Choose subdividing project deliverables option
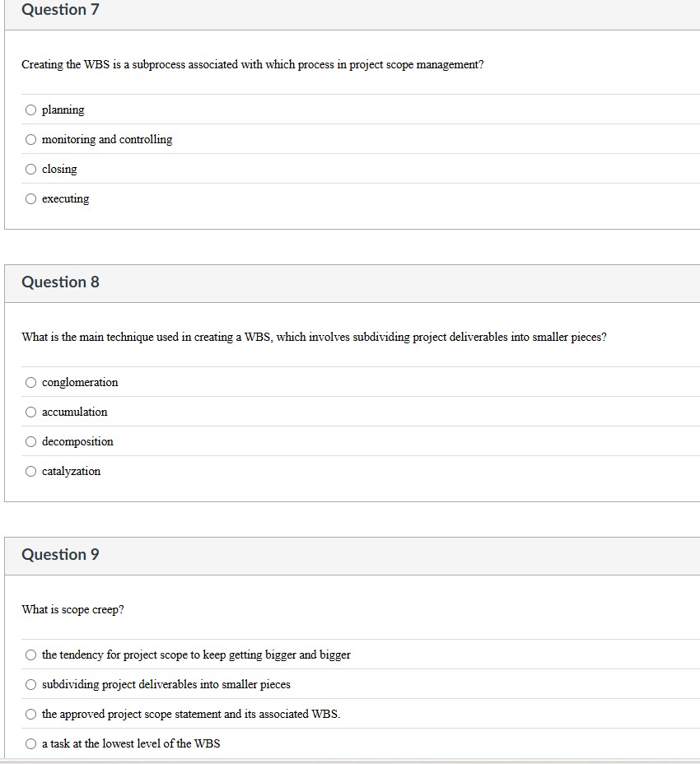 30,683
